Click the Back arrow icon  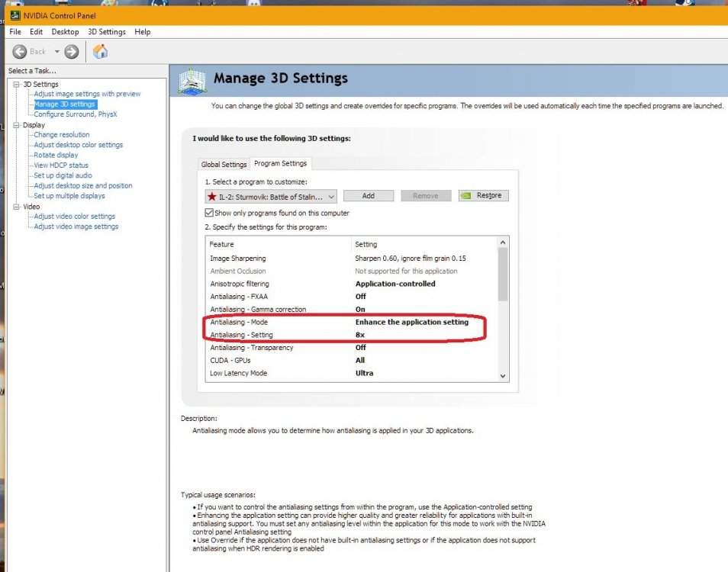pyautogui.click(x=20, y=52)
